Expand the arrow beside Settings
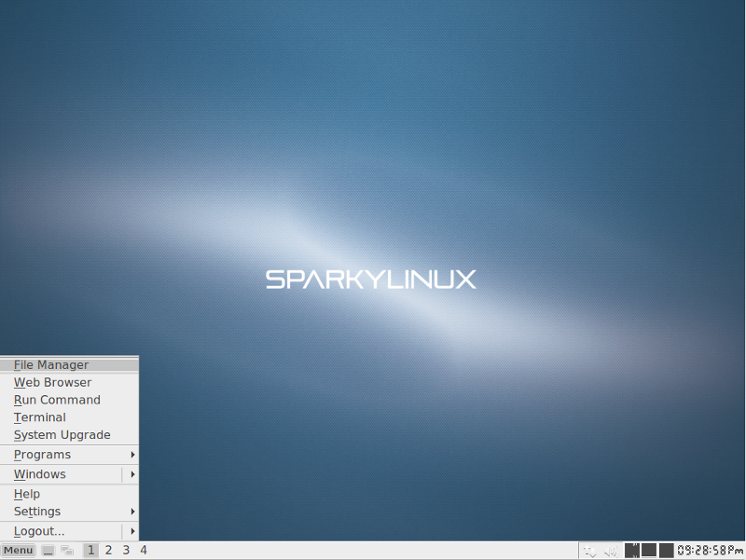 coord(132,512)
